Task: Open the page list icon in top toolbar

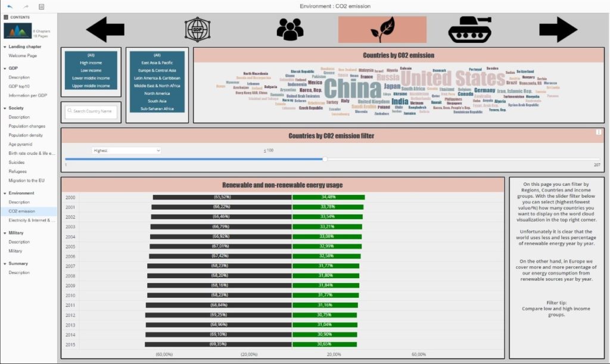Action: pyautogui.click(x=41, y=6)
